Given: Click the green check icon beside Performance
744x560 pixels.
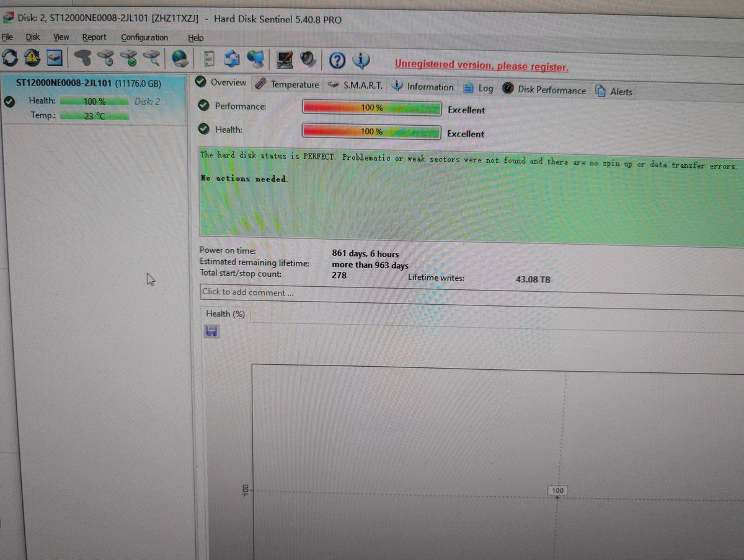Looking at the screenshot, I should [203, 106].
